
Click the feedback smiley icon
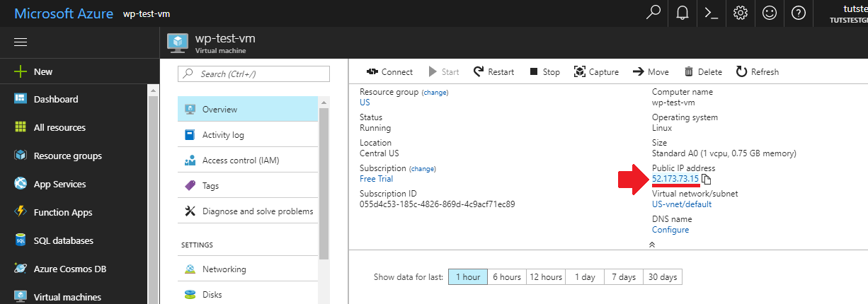click(770, 13)
